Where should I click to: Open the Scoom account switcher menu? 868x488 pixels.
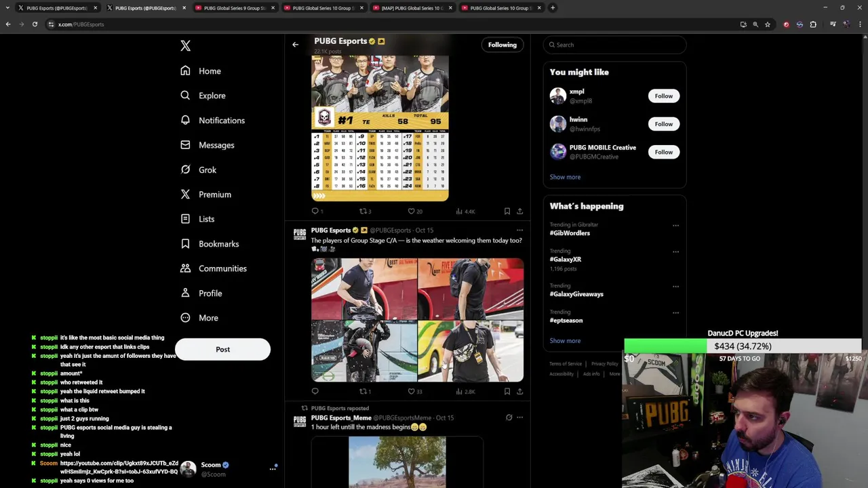[229, 469]
